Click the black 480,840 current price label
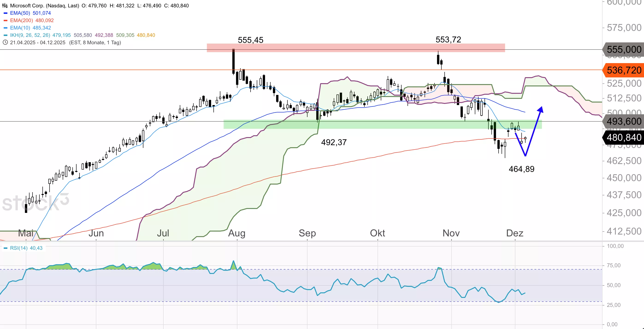This screenshot has height=329, width=644. (x=623, y=137)
